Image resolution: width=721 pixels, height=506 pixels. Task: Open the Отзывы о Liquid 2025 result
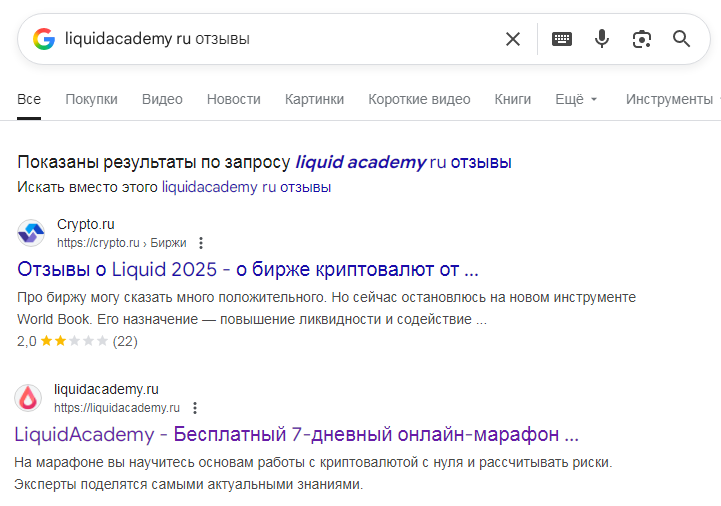(248, 269)
